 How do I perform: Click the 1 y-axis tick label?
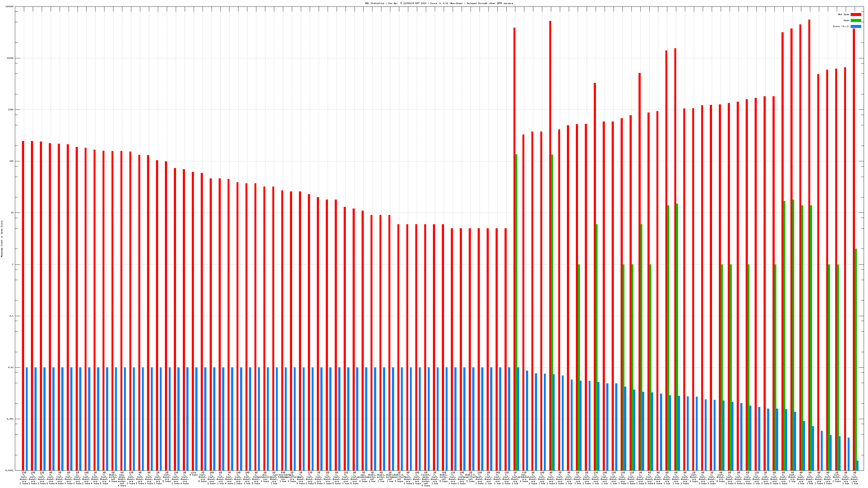click(x=13, y=264)
